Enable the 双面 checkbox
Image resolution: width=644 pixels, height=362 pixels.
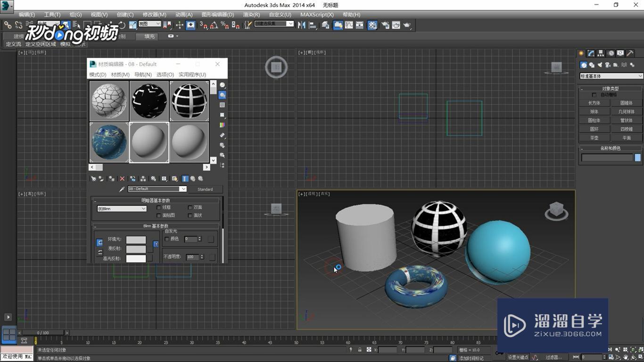[x=190, y=207]
